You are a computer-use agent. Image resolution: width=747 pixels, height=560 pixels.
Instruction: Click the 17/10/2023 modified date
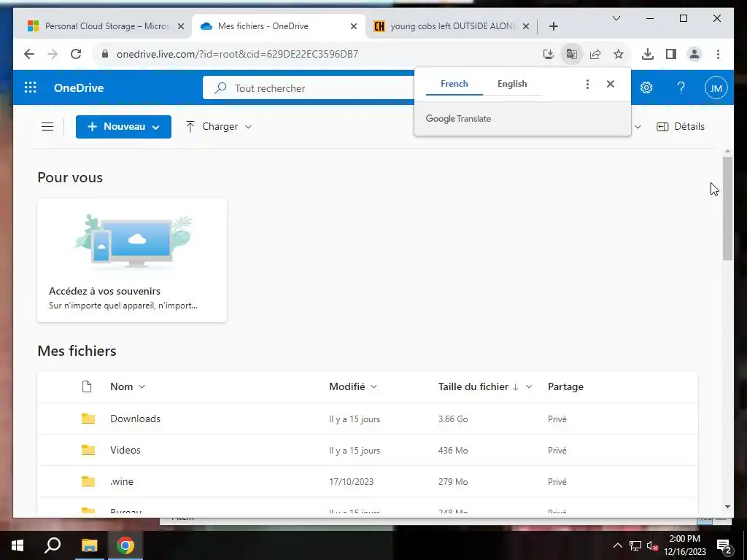(x=351, y=481)
